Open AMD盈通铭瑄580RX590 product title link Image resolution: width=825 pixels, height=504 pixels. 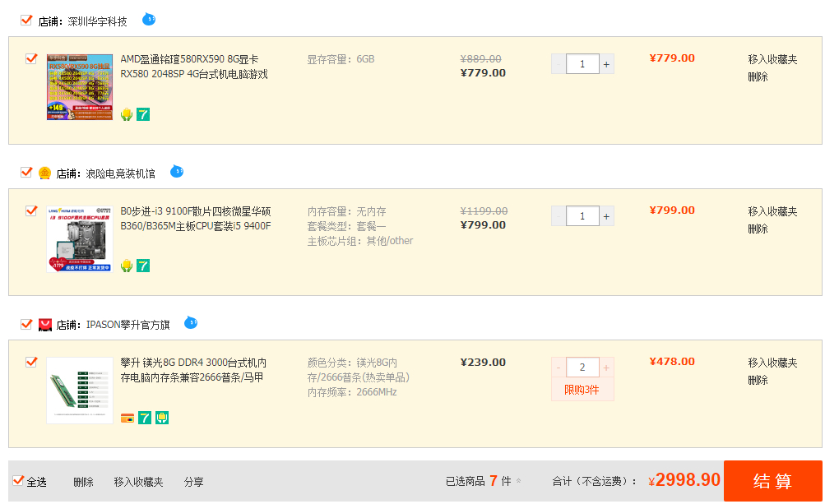click(194, 67)
